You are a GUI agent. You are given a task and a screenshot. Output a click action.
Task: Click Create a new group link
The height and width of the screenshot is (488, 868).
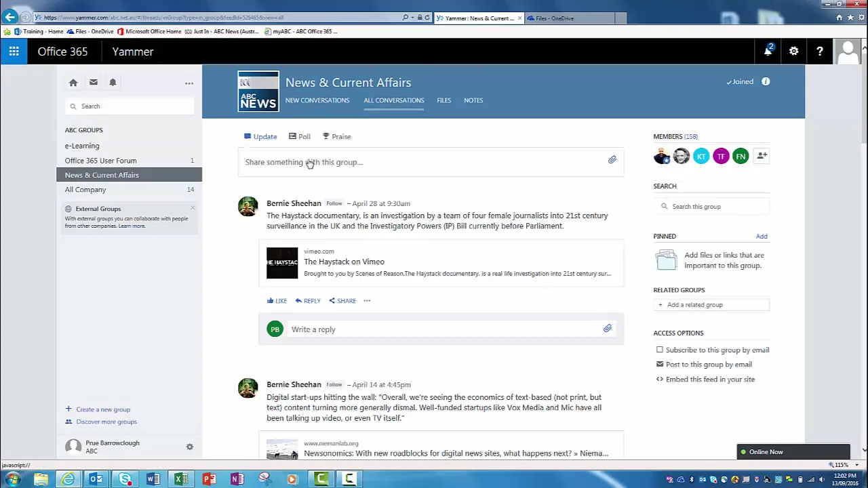103,409
